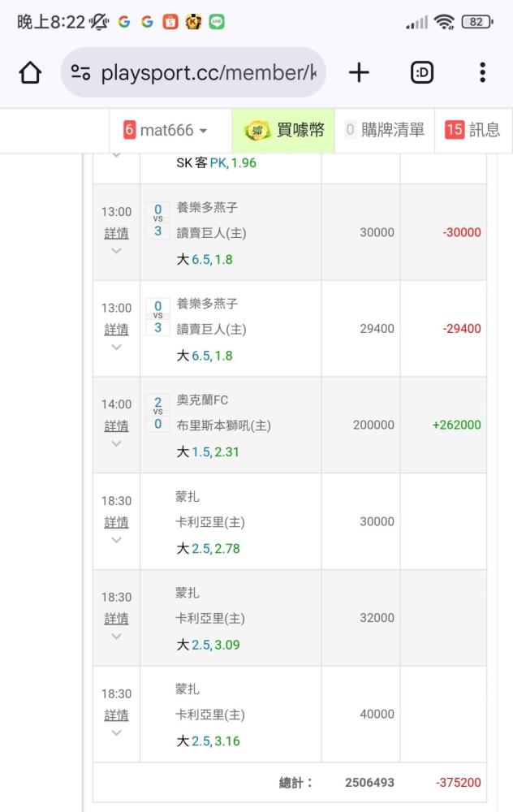Tap the 0 vs 3 score box in the 29400 row

point(157,316)
